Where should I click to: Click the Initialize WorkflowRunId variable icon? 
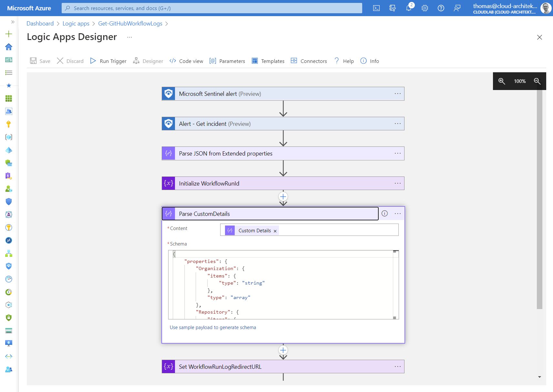pyautogui.click(x=169, y=183)
